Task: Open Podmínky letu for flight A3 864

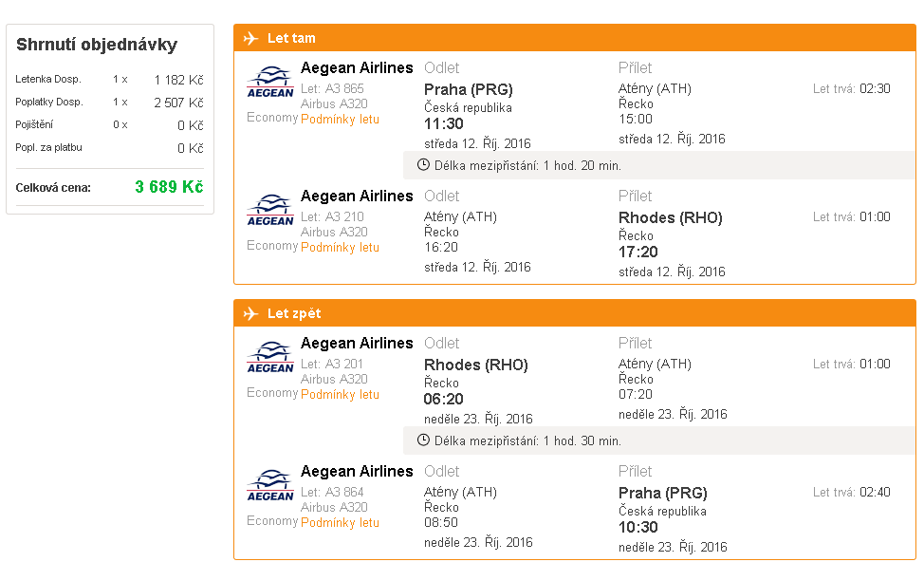Action: (x=340, y=522)
